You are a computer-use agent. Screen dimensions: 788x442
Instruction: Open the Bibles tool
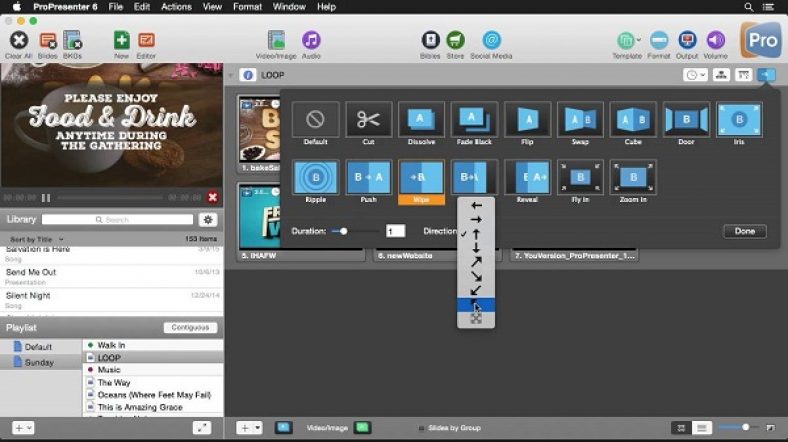pyautogui.click(x=430, y=42)
